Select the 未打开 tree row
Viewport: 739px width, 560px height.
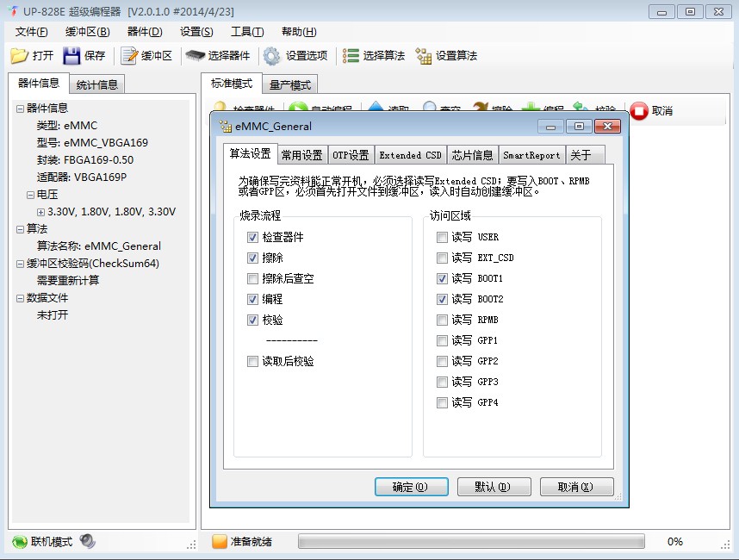point(53,314)
